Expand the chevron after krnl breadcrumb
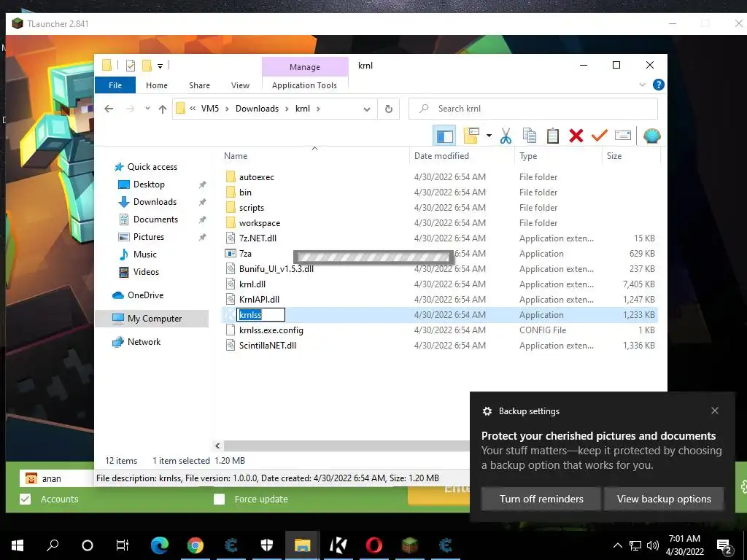The image size is (747, 560). [318, 109]
